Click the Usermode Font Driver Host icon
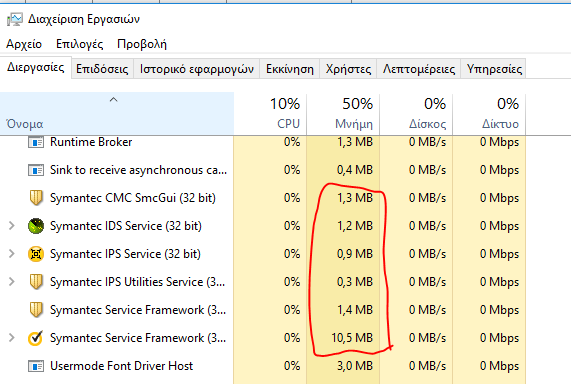This screenshot has width=571, height=384. tap(36, 366)
